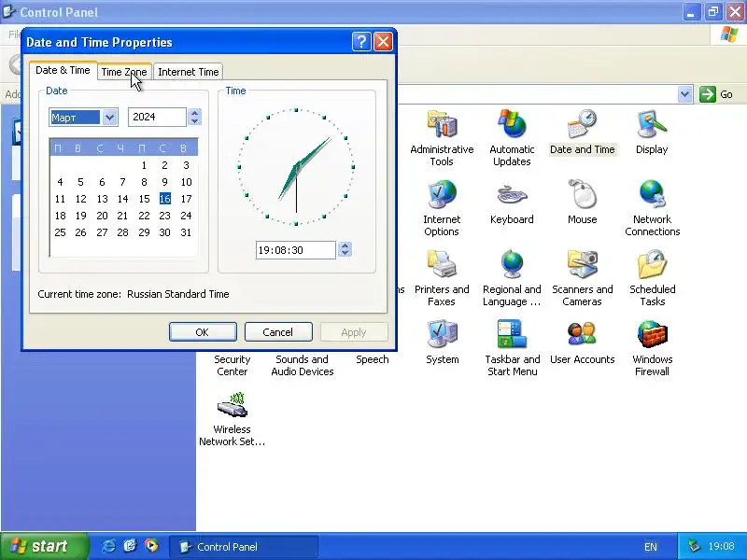This screenshot has width=747, height=560.
Task: Click the year field showing 2024
Action: tap(157, 118)
